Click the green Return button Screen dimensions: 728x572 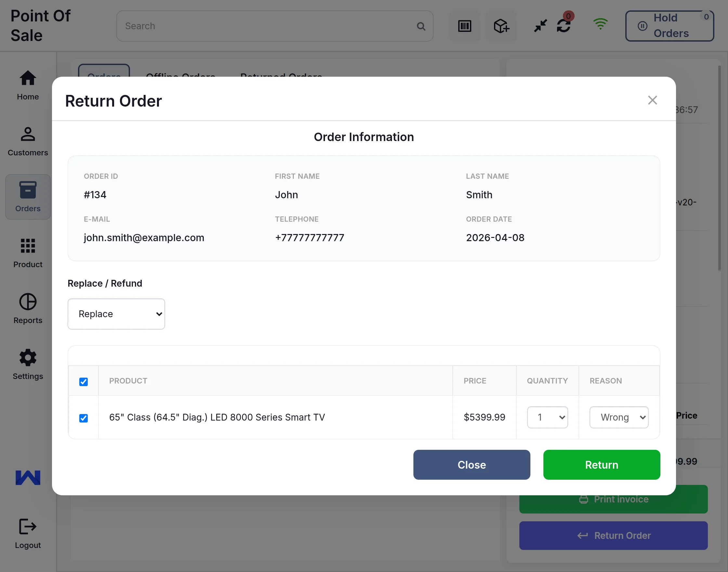click(x=602, y=464)
